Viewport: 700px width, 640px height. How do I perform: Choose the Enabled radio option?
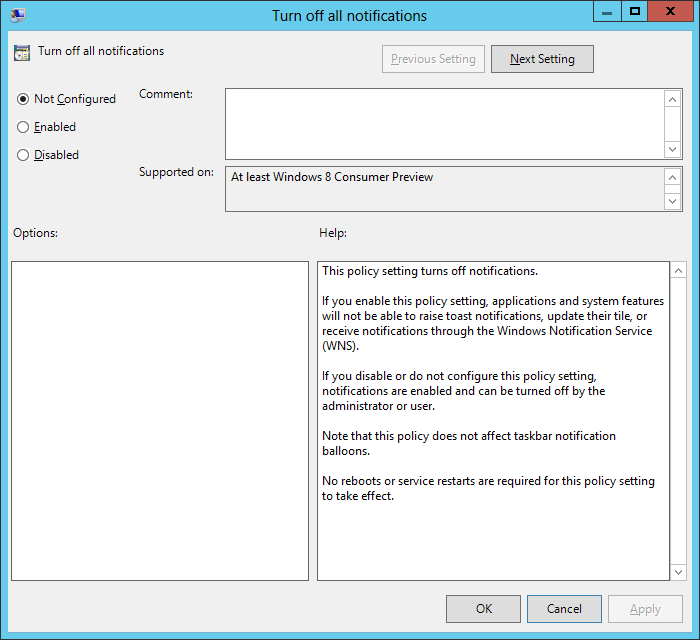(x=23, y=127)
